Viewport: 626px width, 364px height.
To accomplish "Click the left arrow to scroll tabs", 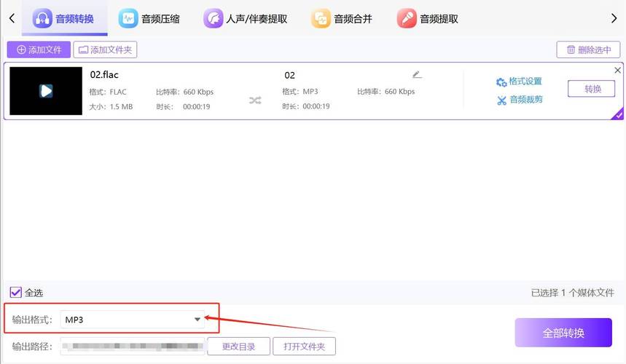I will (12, 18).
